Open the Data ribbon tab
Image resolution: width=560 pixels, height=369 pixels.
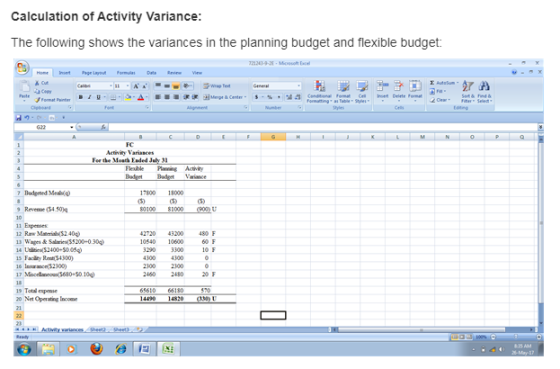[151, 73]
